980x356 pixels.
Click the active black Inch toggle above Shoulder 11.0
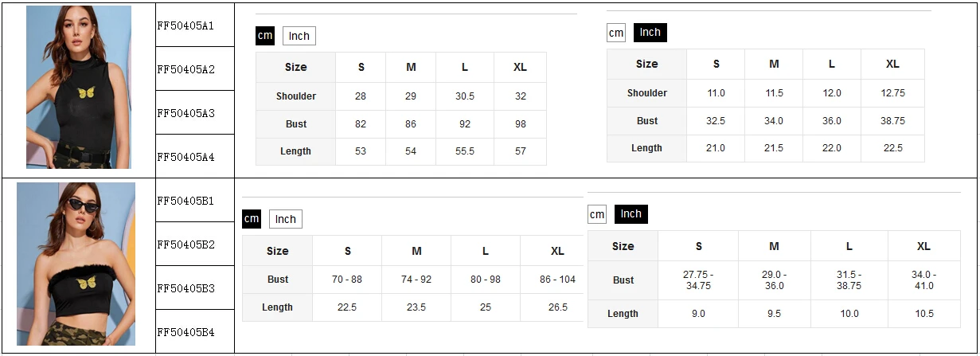pyautogui.click(x=650, y=33)
